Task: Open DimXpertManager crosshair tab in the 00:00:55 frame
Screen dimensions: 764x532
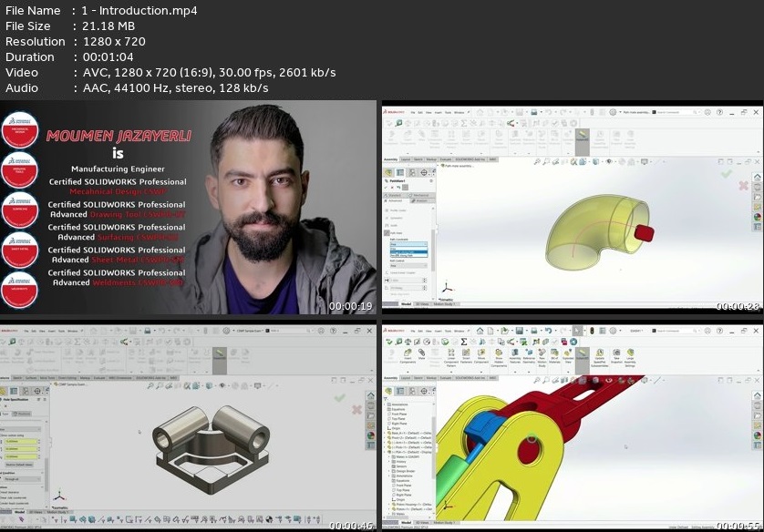Action: (x=424, y=391)
